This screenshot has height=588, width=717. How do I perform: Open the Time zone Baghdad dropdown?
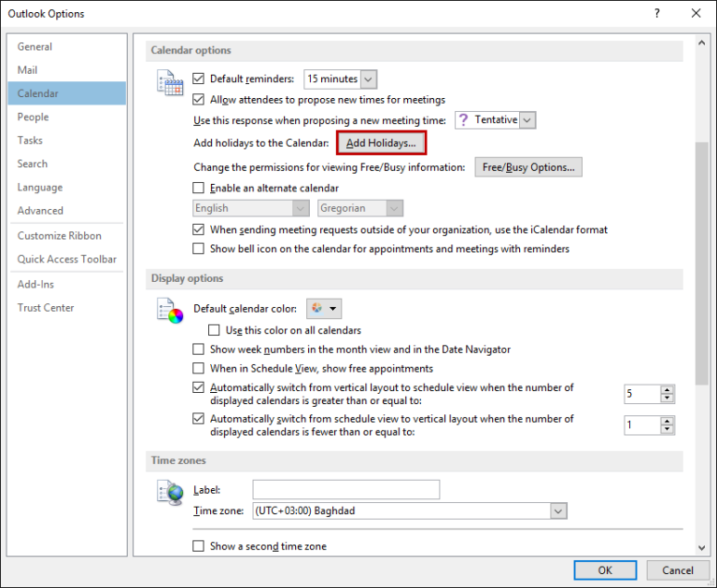558,511
